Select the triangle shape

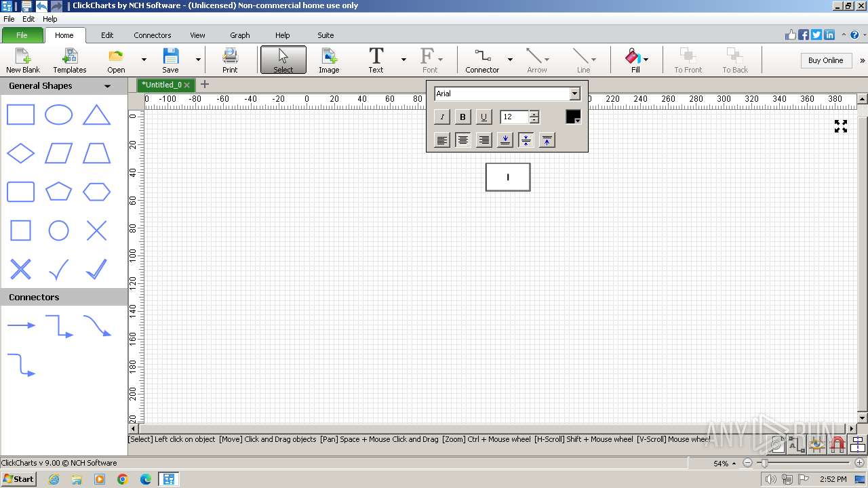[x=96, y=115]
